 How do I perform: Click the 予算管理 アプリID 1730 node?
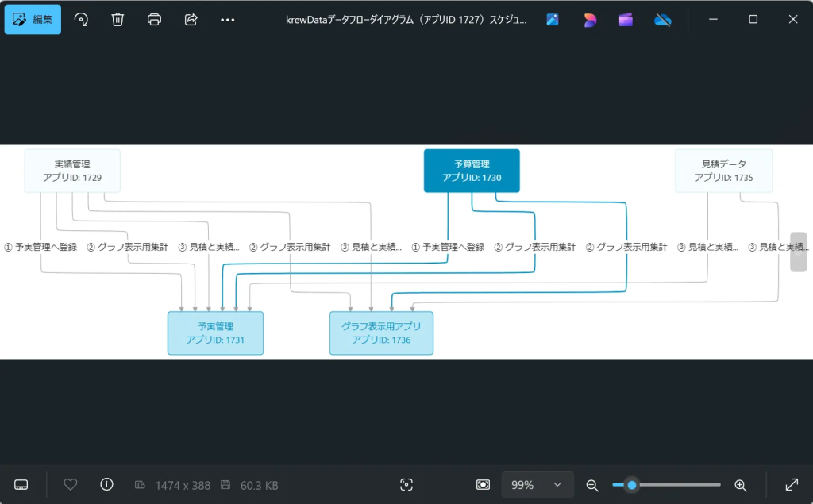pos(472,171)
